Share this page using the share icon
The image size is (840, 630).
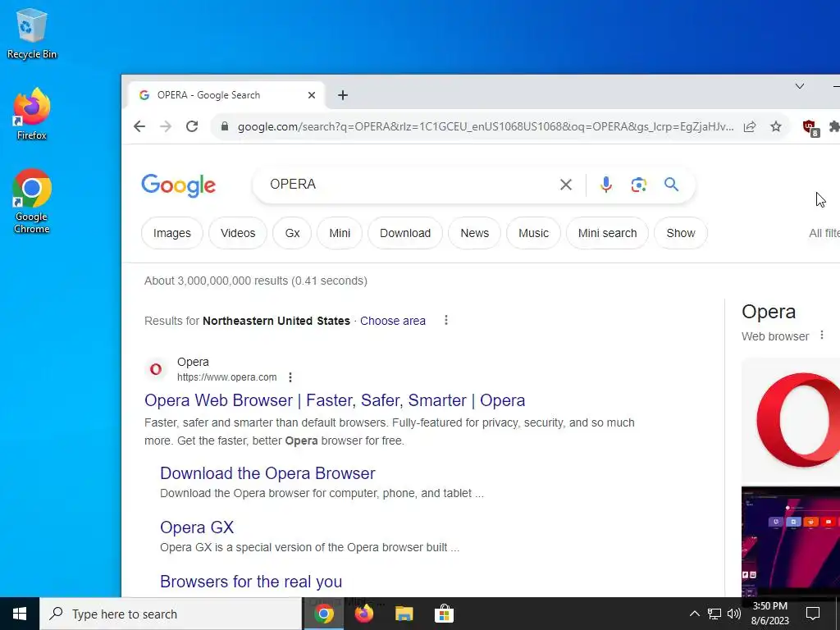(x=750, y=127)
